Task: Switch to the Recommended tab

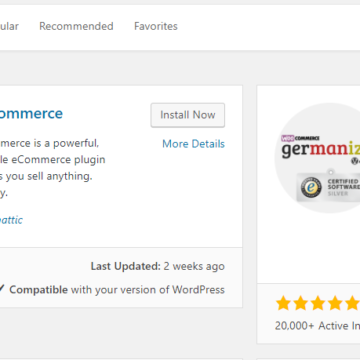Action: pos(76,26)
